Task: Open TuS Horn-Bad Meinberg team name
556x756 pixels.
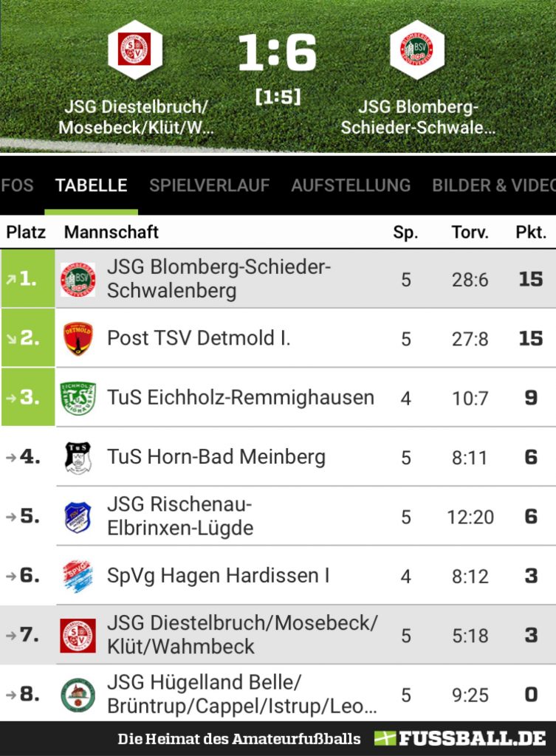Action: (216, 458)
